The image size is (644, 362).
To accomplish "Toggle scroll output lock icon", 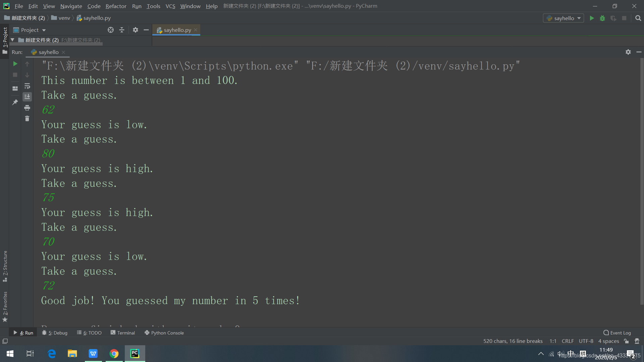I will [x=28, y=97].
